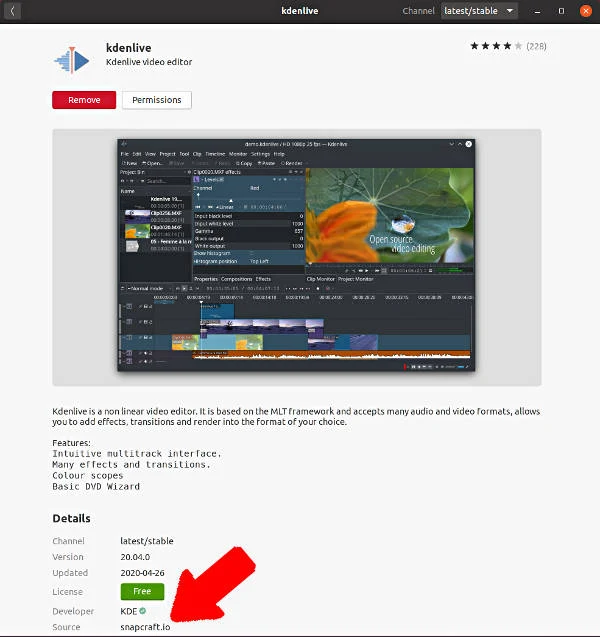The image size is (600, 637).
Task: Go back using the header back arrow
Action: (x=12, y=11)
